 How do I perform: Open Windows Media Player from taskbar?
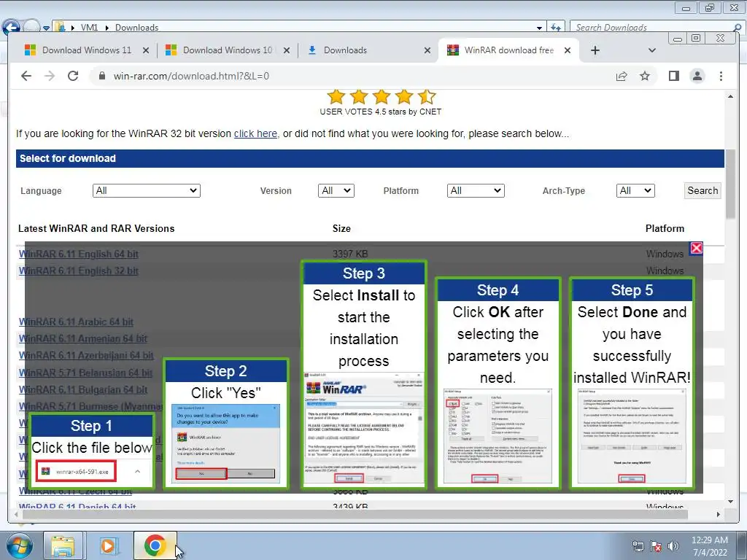108,545
